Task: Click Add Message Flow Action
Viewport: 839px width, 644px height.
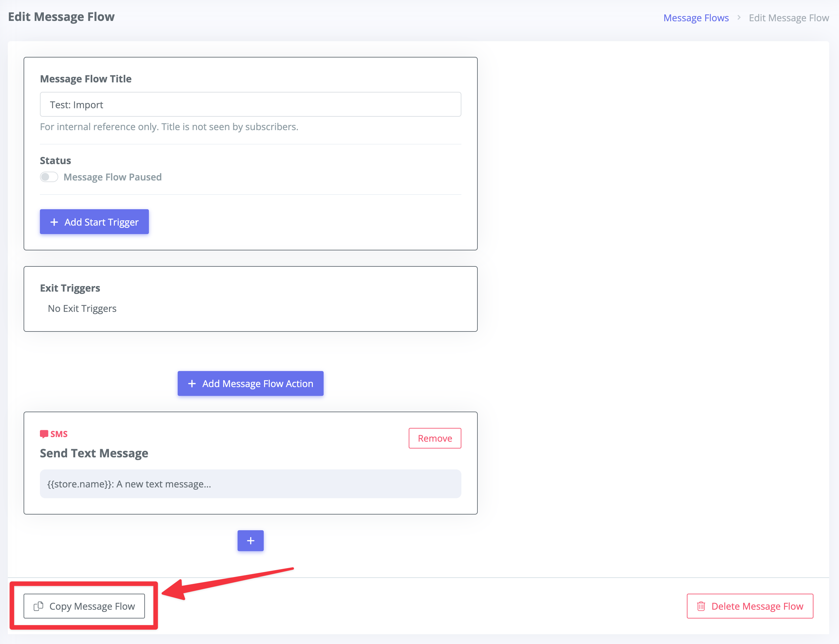Action: point(251,383)
